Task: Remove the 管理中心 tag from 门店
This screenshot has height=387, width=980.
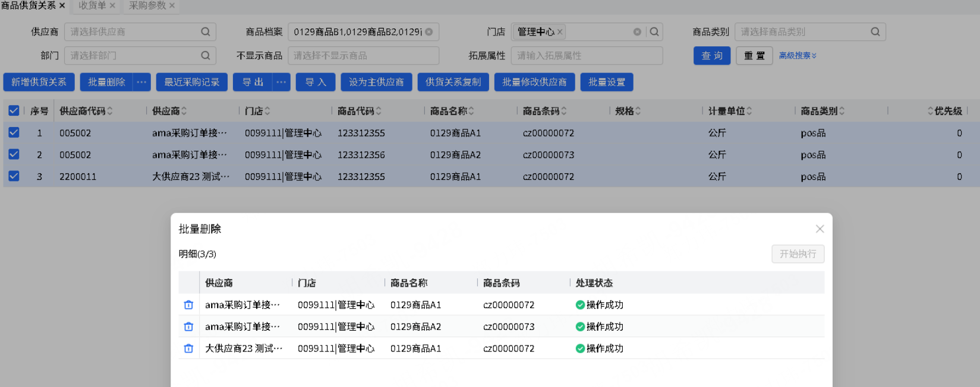Action: tap(560, 32)
